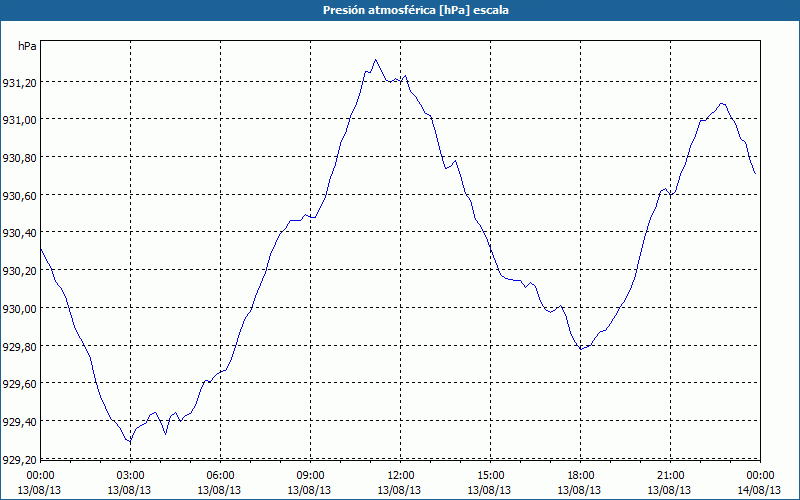Click the 'Presión atmosférica [hPa] escala' title
Viewport: 800px width, 500px height.
pyautogui.click(x=416, y=10)
